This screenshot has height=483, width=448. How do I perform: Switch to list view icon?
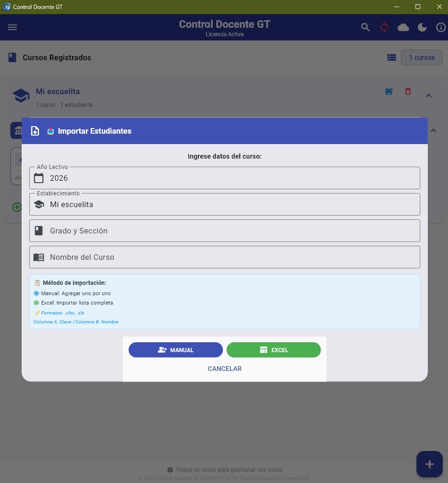coord(391,57)
